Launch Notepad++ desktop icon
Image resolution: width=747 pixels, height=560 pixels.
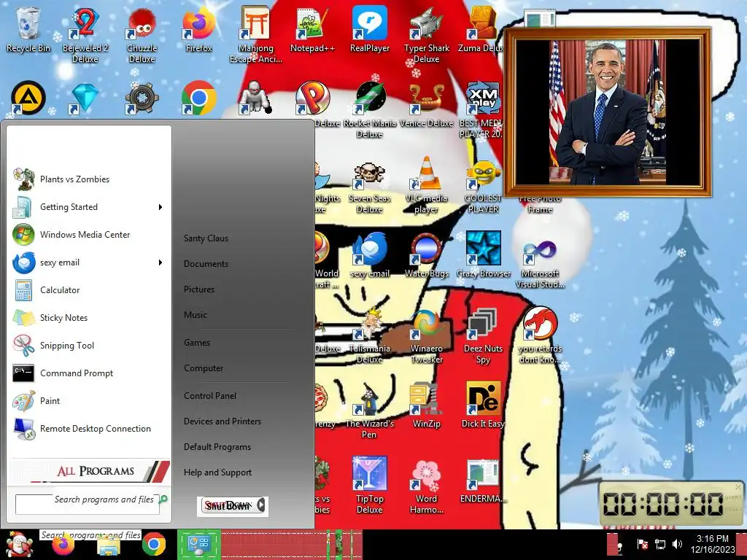tap(312, 29)
